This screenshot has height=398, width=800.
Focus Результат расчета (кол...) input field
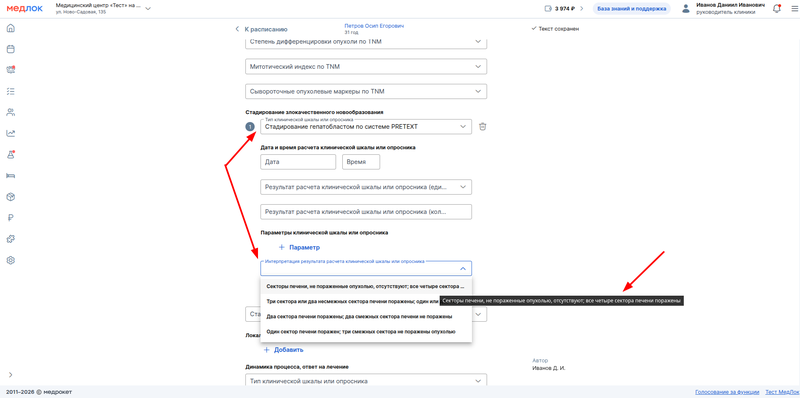coord(366,212)
